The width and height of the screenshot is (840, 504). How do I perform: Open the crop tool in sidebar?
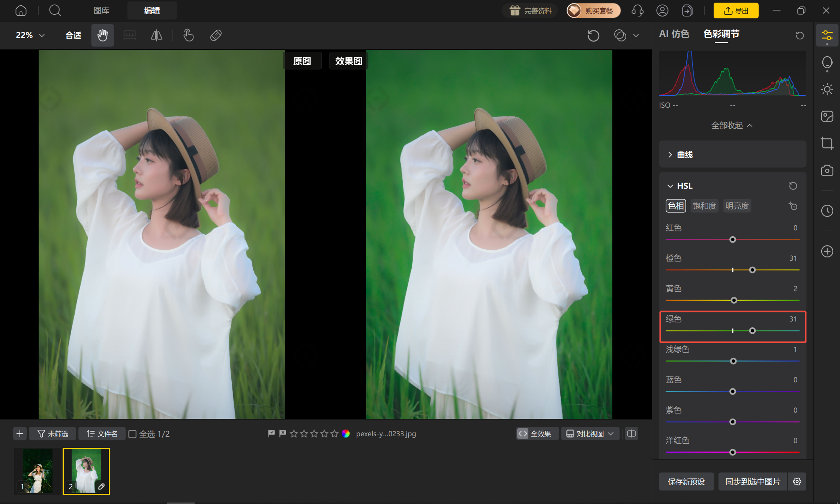[827, 143]
